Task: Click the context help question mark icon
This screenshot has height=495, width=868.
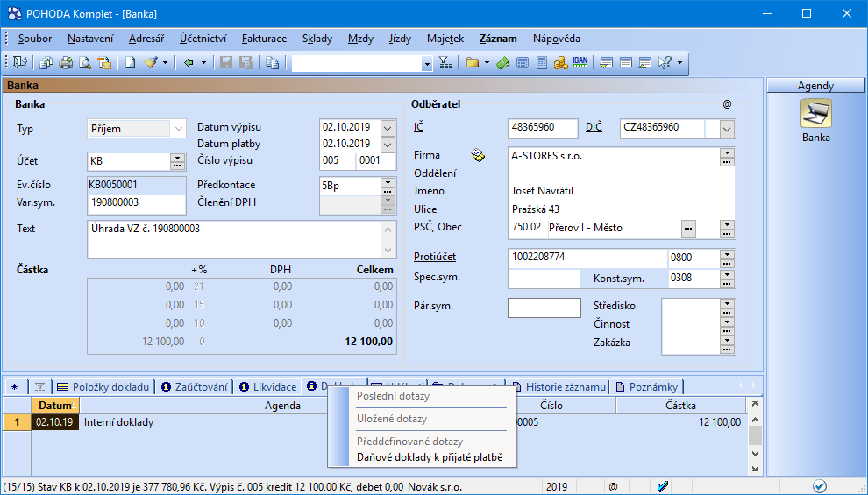Action: pyautogui.click(x=665, y=62)
